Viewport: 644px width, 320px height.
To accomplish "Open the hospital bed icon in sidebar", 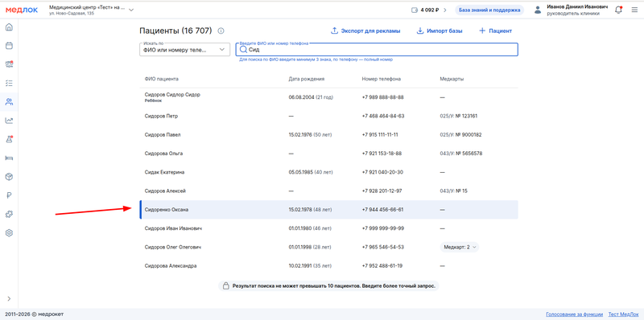I will [x=9, y=158].
